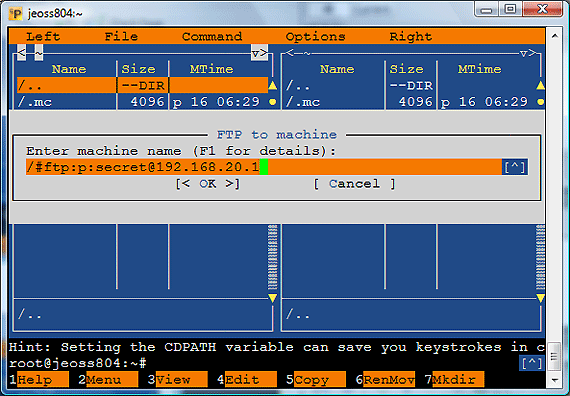Click the 6 RenMov function key
The height and width of the screenshot is (396, 570).
pyautogui.click(x=385, y=380)
